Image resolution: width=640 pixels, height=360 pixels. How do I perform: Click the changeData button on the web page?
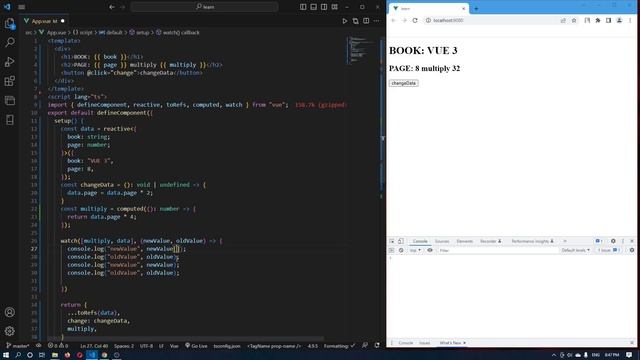click(403, 83)
